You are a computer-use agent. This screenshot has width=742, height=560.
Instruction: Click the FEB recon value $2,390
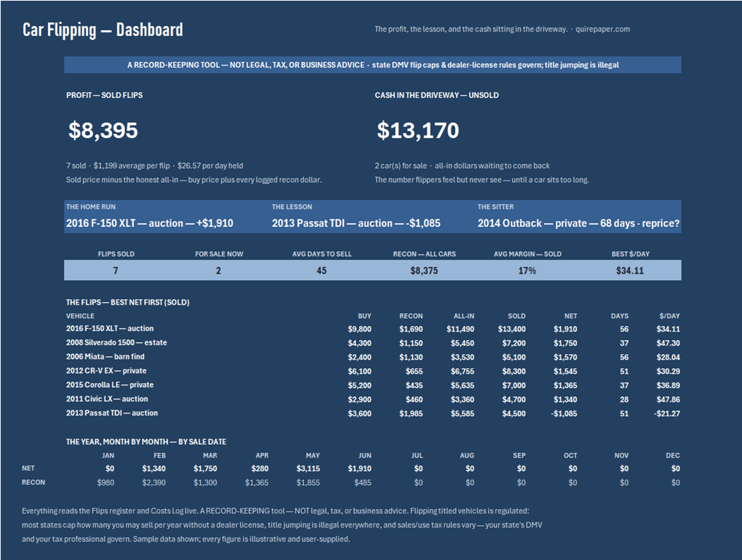[154, 482]
